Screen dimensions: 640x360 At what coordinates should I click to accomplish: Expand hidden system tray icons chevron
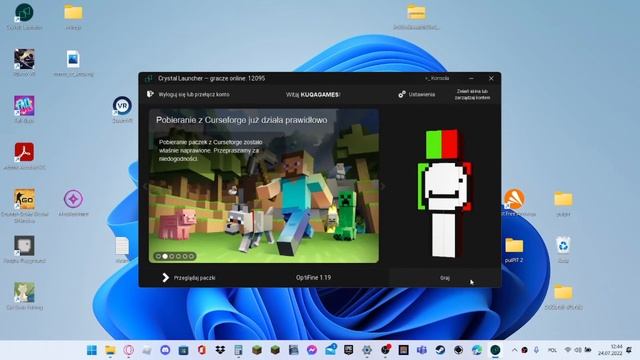click(514, 350)
